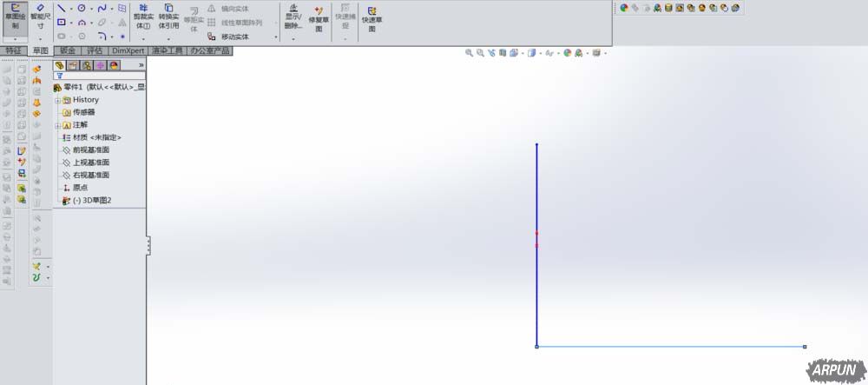Open the ConfigurationManager panel tab
868x385 pixels.
pyautogui.click(x=87, y=65)
